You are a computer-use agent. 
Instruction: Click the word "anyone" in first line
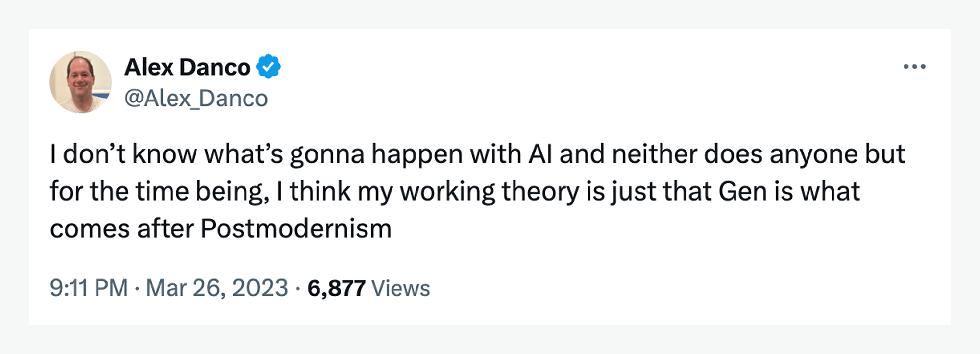(813, 154)
